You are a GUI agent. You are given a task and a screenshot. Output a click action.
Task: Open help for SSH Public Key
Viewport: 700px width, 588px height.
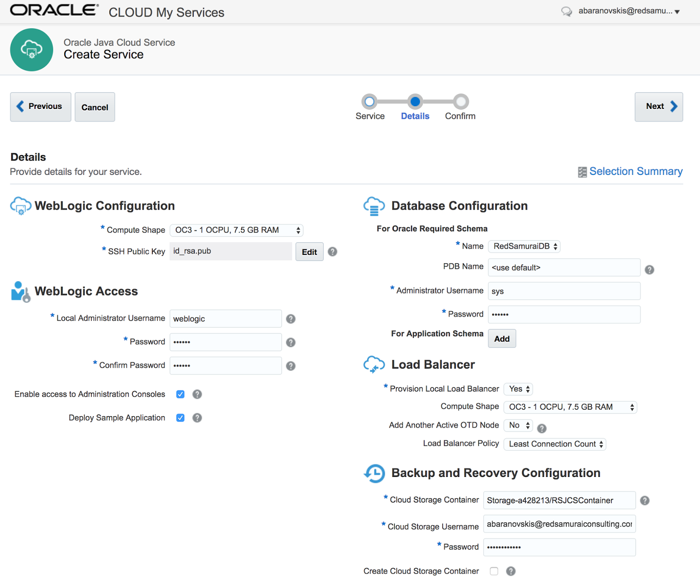(332, 251)
